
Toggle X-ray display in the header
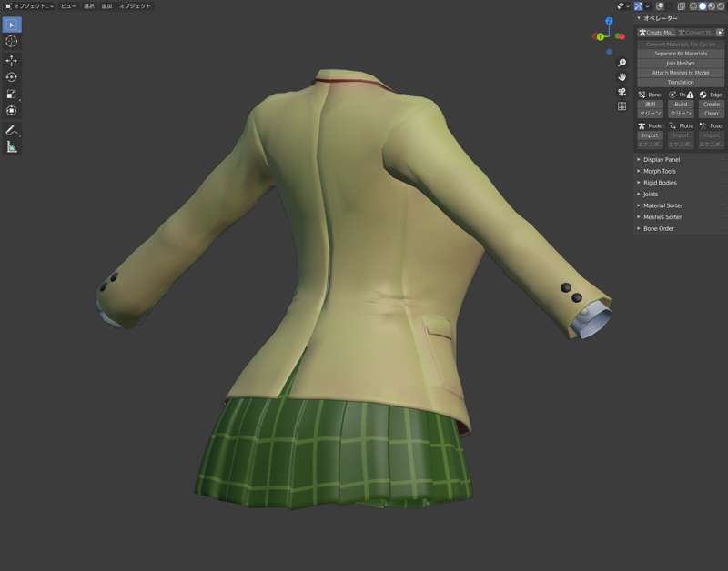click(682, 6)
